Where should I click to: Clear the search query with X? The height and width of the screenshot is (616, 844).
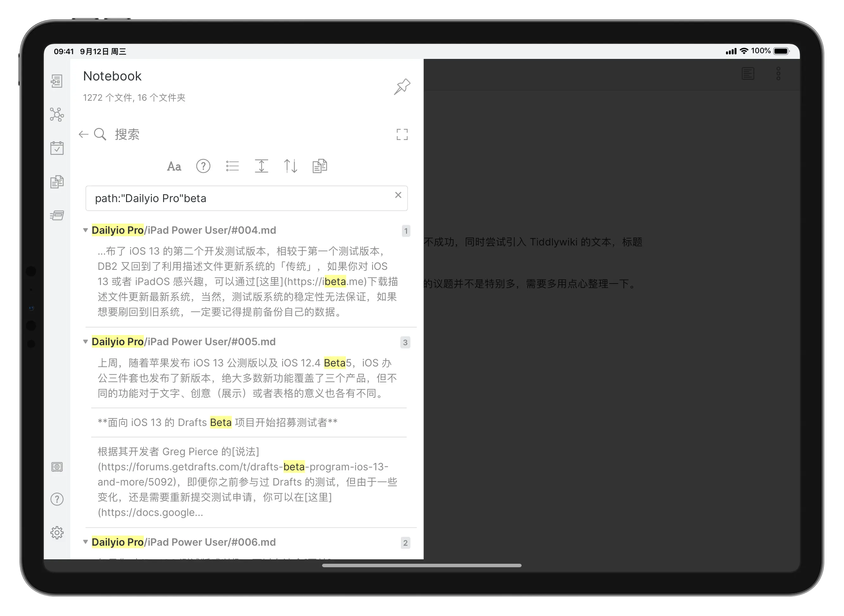pyautogui.click(x=398, y=195)
